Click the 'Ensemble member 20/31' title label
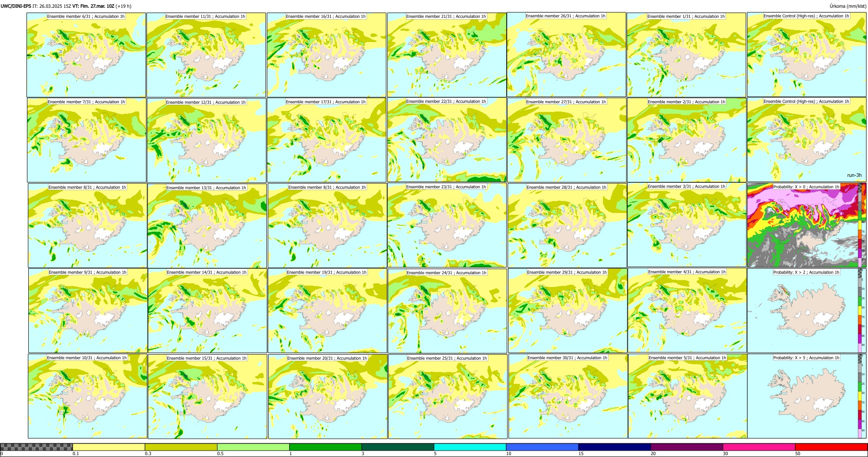 click(327, 358)
